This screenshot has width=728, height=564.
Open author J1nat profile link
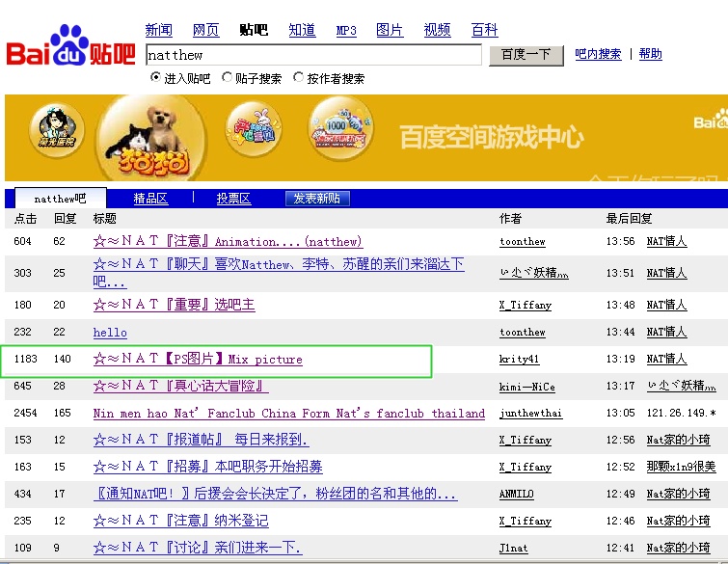[x=514, y=548]
